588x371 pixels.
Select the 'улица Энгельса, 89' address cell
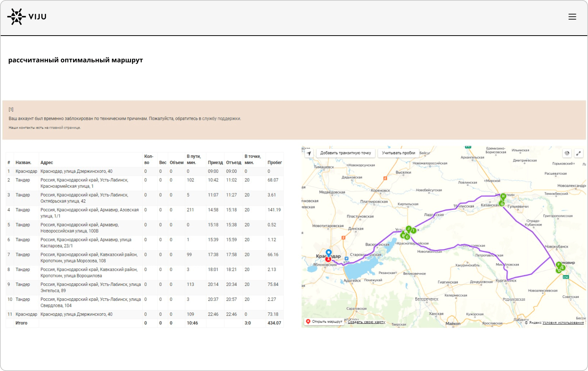(91, 287)
